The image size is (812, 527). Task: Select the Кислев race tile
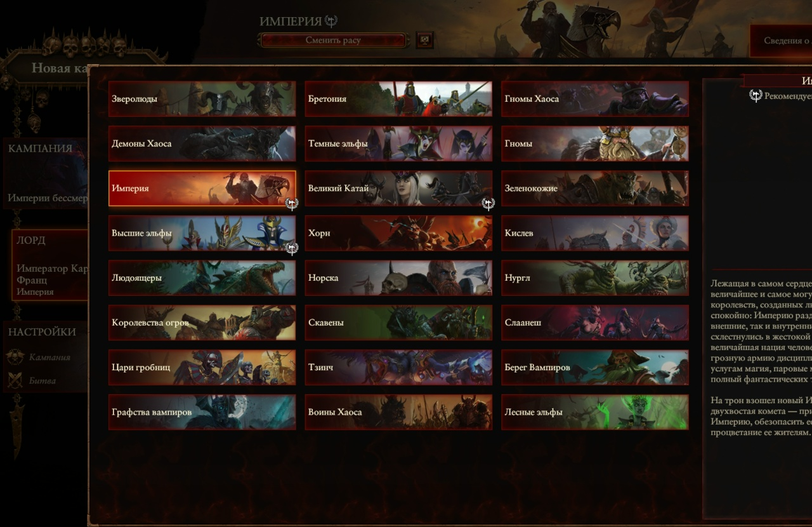click(595, 233)
